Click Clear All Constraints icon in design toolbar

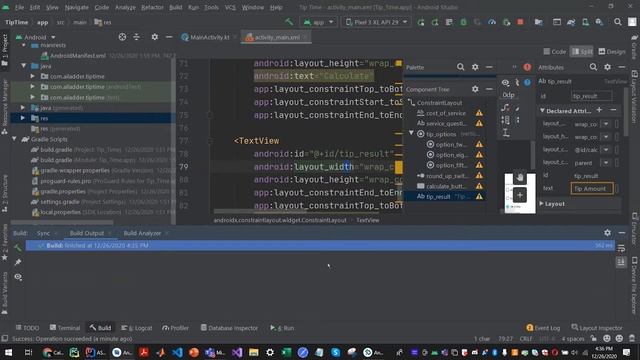point(505,108)
